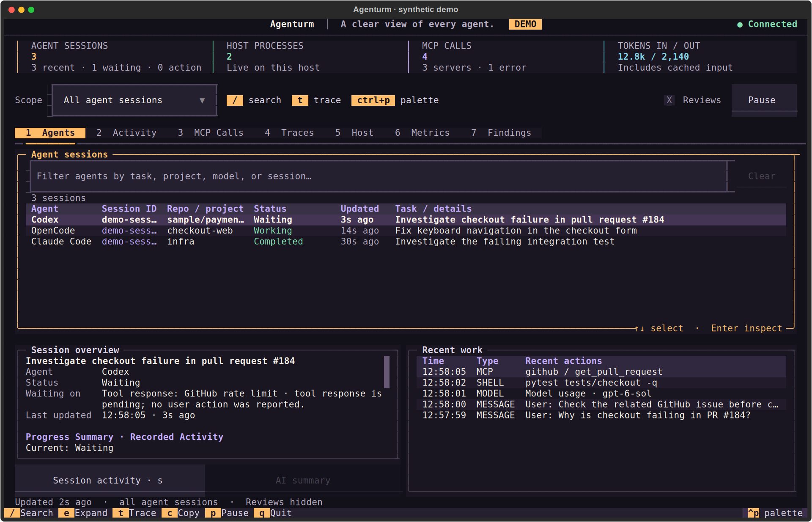The width and height of the screenshot is (812, 522).
Task: Click the 12:57:59 MESSAGE row
Action: point(601,415)
